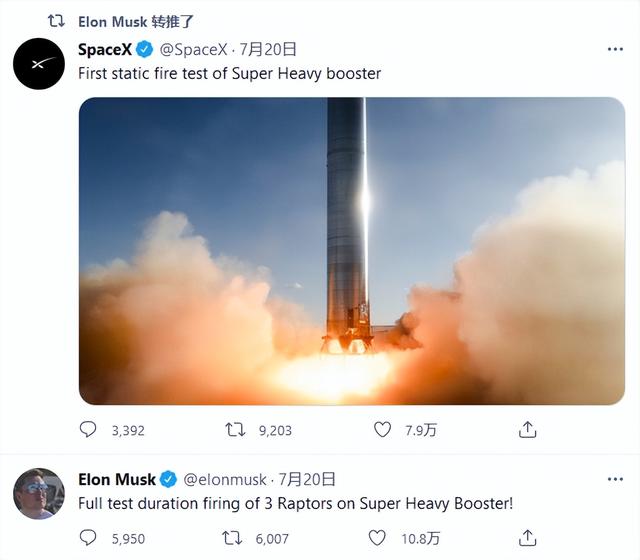Open more options on Elon Musk's tweet
Screen dimensions: 640x560
point(612,479)
